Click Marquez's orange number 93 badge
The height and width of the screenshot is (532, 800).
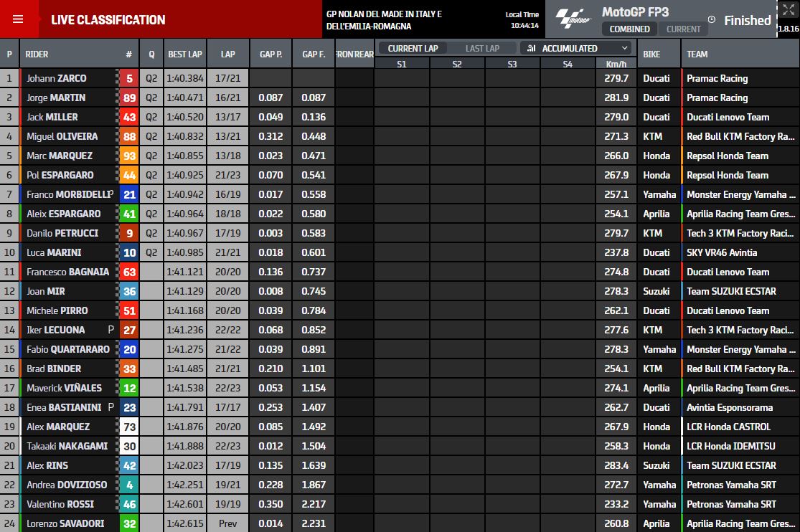129,156
